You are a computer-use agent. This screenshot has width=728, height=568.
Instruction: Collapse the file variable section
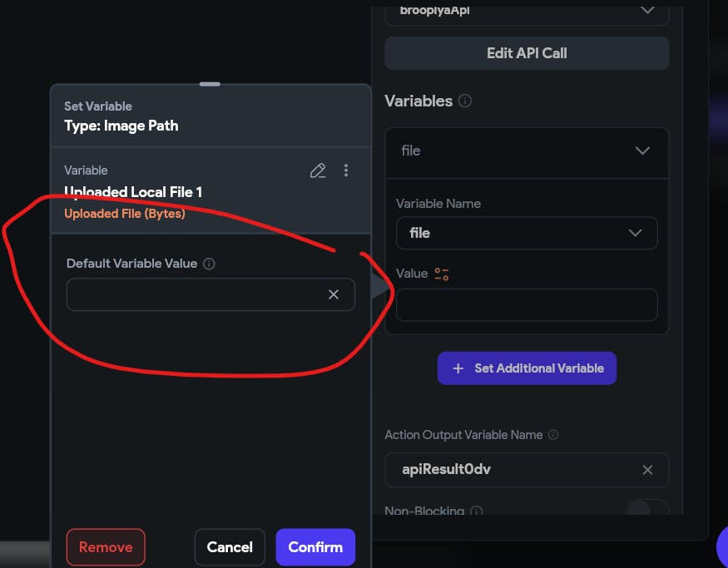641,151
